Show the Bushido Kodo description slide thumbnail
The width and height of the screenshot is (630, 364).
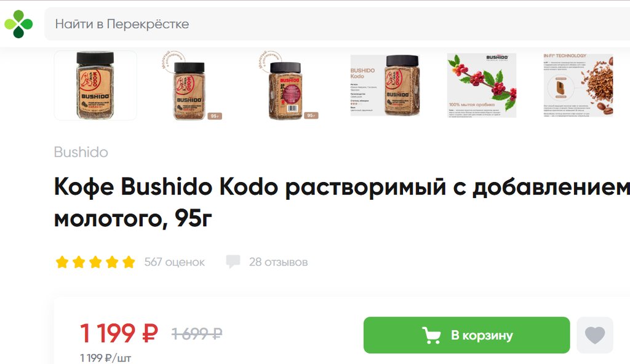385,85
